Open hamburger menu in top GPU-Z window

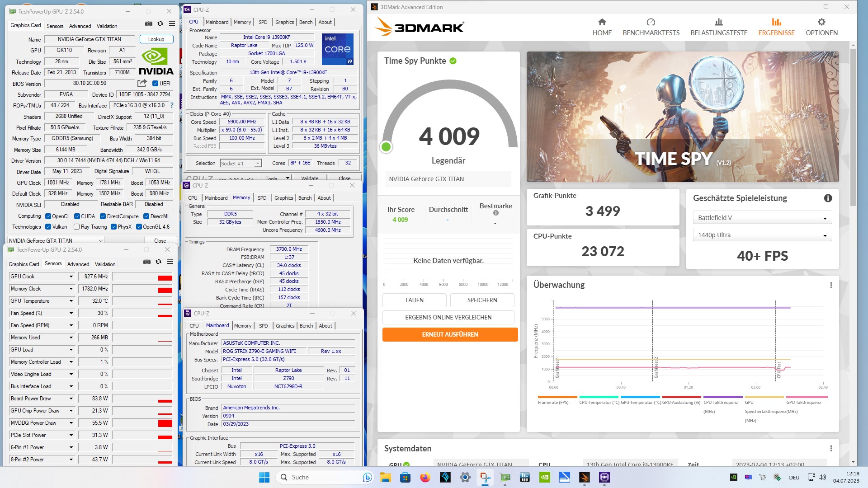click(x=172, y=23)
